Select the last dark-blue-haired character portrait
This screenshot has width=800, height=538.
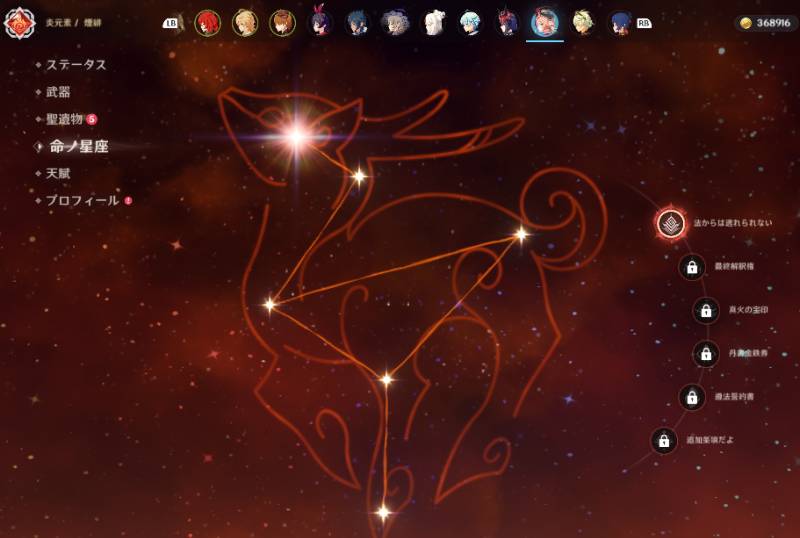(x=620, y=23)
